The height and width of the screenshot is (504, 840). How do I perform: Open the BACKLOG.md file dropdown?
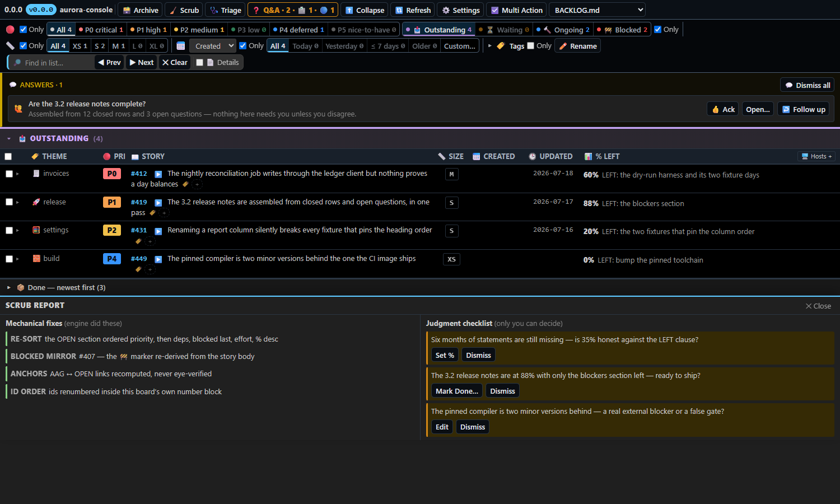point(597,10)
